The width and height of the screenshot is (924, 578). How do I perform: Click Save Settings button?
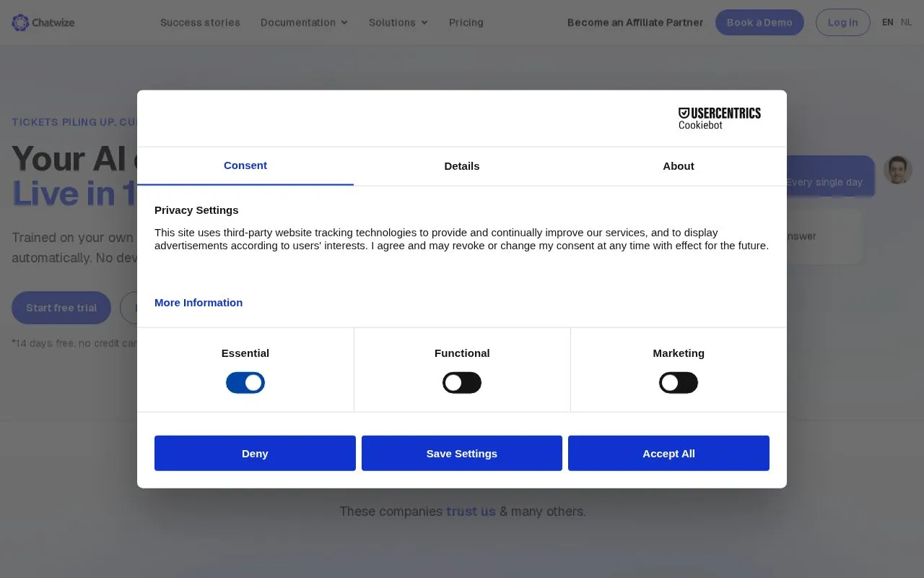[x=462, y=453]
